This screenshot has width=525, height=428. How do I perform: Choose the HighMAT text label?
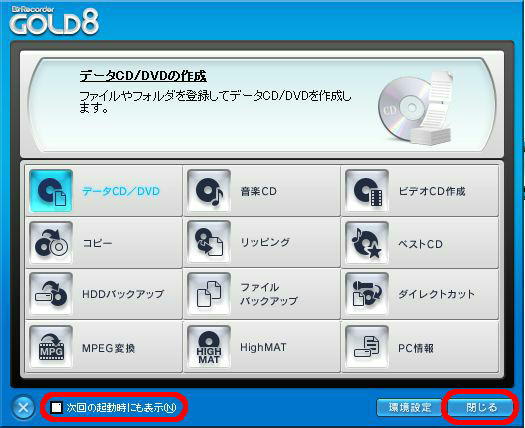263,347
